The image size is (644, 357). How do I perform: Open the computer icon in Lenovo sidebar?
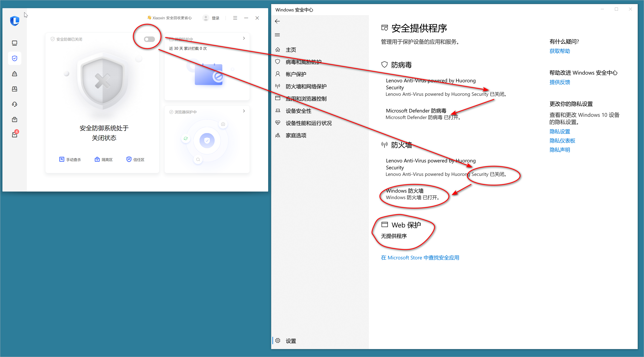coord(14,43)
